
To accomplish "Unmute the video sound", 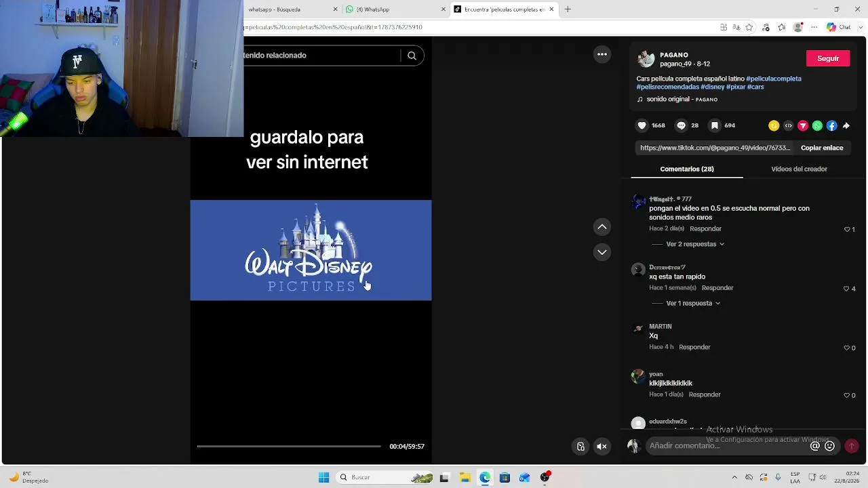I will tap(601, 446).
